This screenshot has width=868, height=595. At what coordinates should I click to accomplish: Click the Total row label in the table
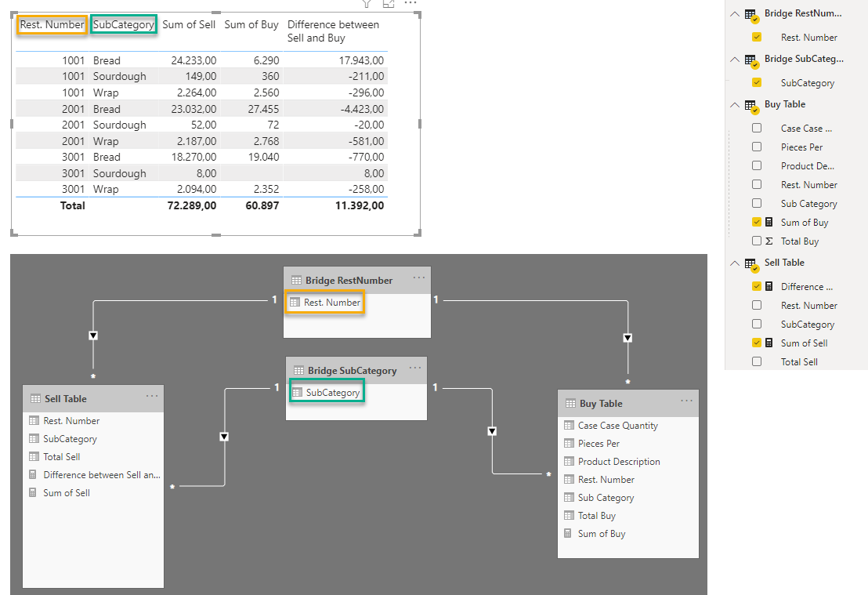pyautogui.click(x=73, y=205)
